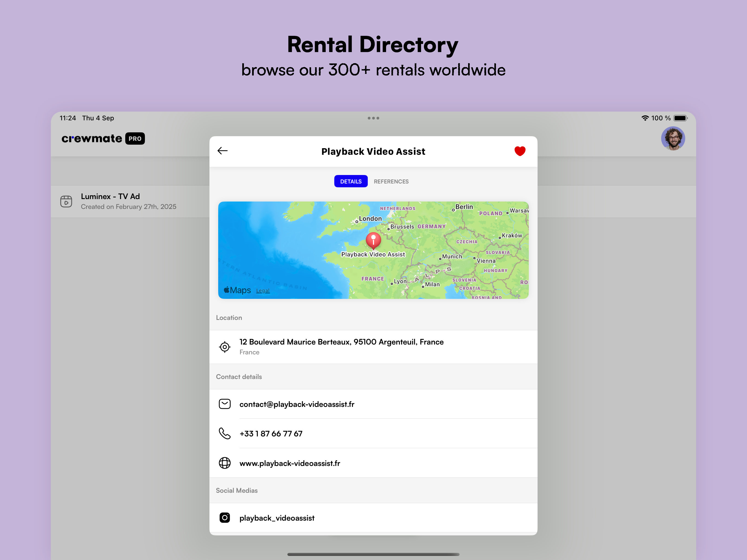Click the Social Medias section header

tap(237, 491)
